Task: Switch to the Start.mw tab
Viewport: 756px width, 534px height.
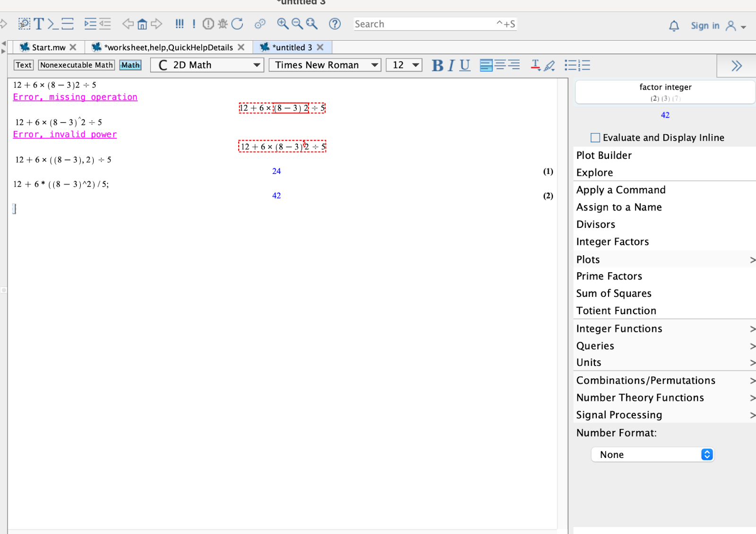Action: (47, 47)
